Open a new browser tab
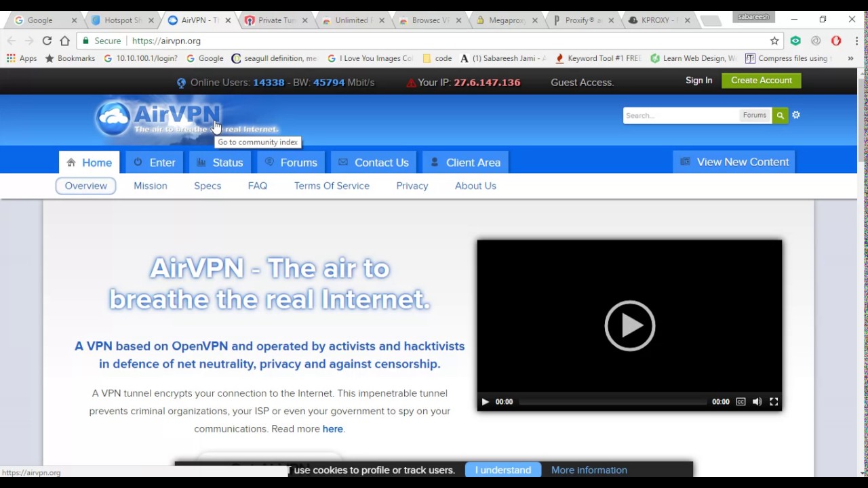 point(710,21)
